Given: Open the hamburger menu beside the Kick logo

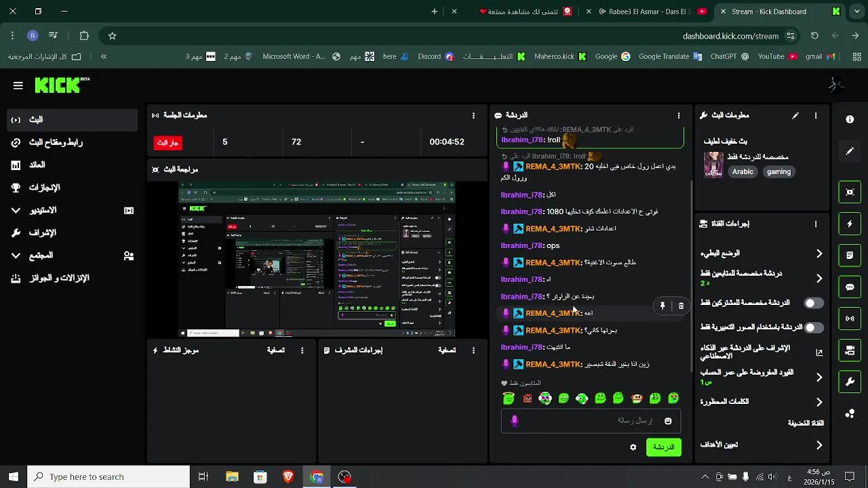Looking at the screenshot, I should [18, 85].
